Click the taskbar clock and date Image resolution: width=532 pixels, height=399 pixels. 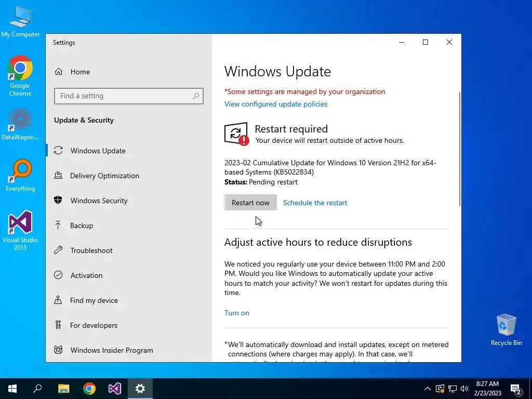click(x=487, y=389)
